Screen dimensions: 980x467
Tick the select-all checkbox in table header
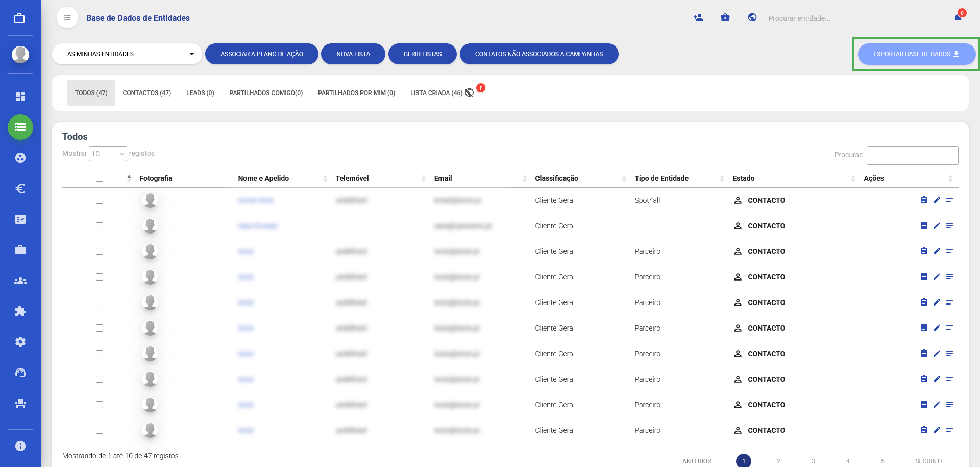100,178
